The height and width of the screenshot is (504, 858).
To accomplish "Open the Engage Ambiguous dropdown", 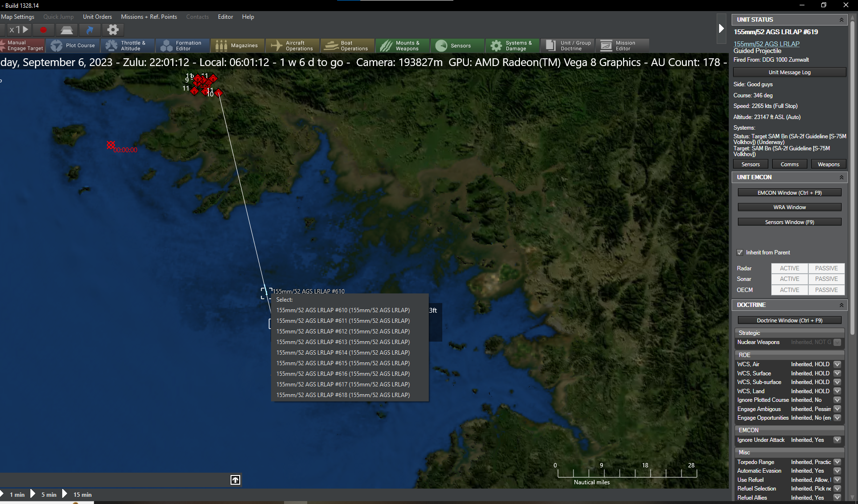I will [x=837, y=409].
